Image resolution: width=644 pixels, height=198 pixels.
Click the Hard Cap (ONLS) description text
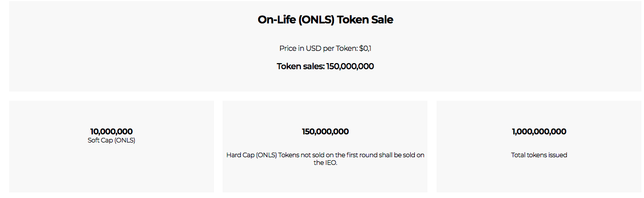(325, 159)
